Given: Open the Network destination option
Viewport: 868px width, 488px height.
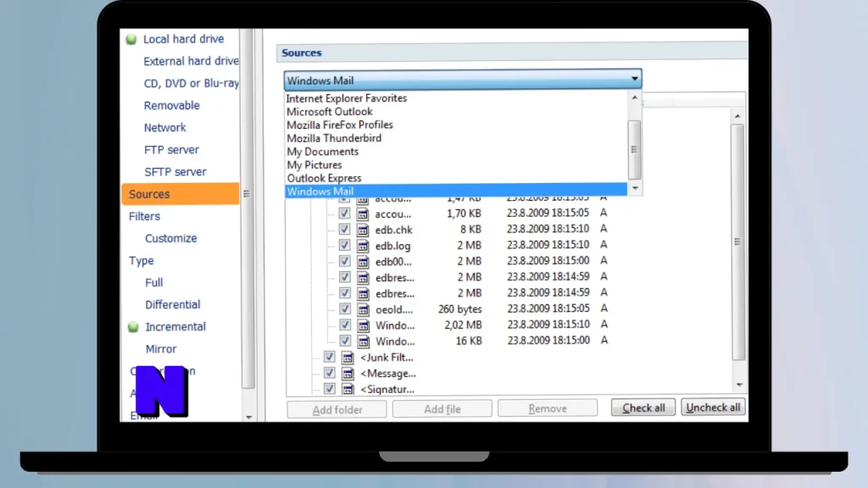Looking at the screenshot, I should [x=165, y=128].
